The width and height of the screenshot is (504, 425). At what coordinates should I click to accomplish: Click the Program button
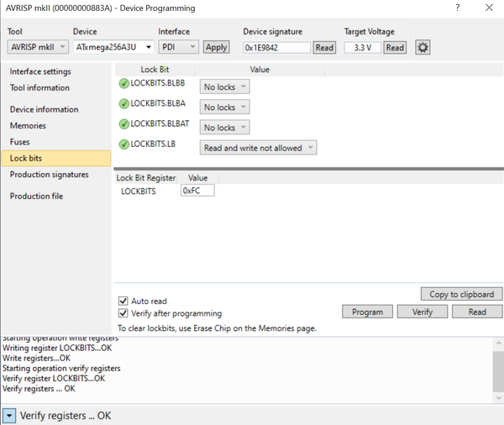tap(367, 312)
